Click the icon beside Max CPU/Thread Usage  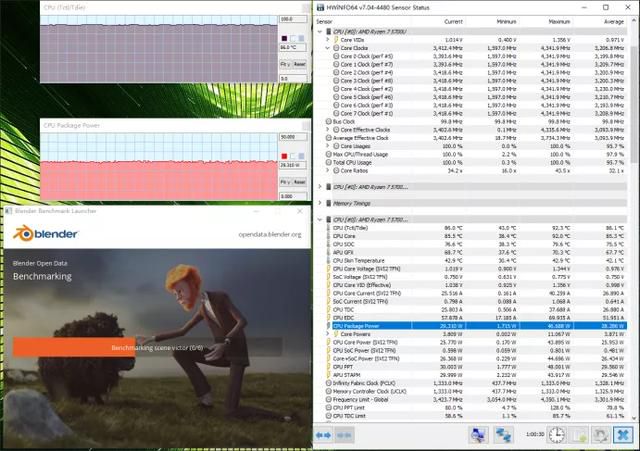click(x=329, y=154)
